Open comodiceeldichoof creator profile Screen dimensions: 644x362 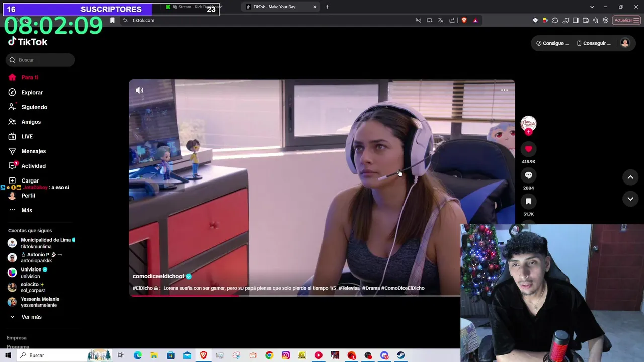click(x=158, y=276)
